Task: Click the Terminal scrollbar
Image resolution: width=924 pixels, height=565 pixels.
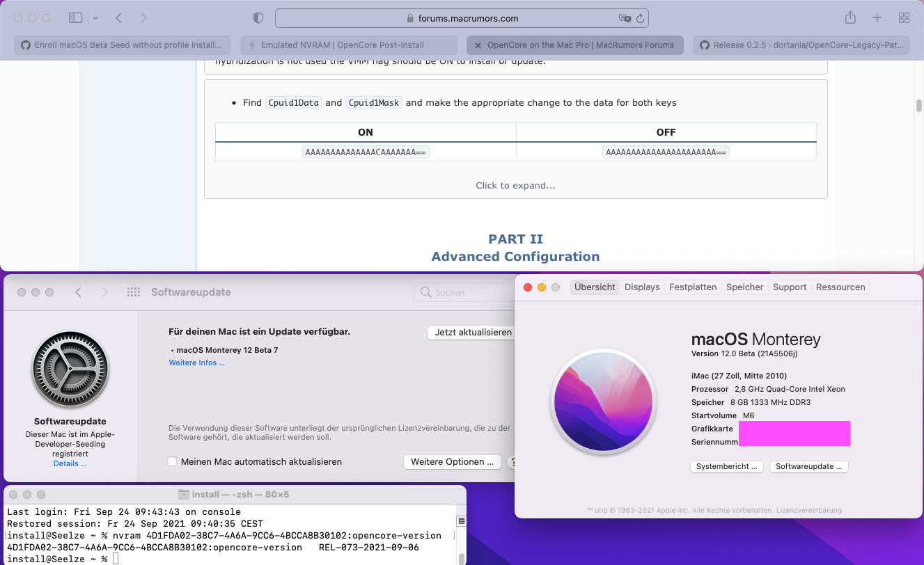Action: coord(462,558)
